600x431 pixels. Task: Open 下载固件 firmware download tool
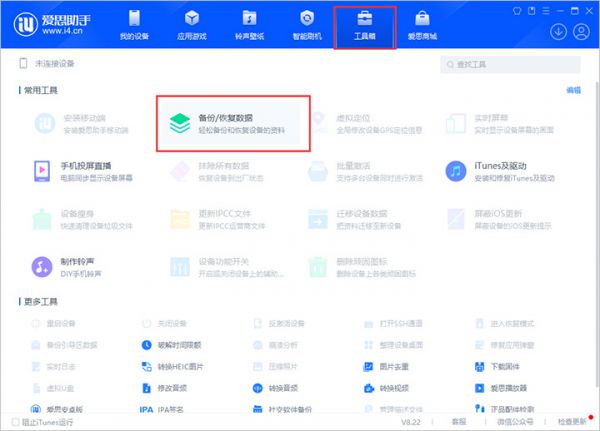click(479, 367)
